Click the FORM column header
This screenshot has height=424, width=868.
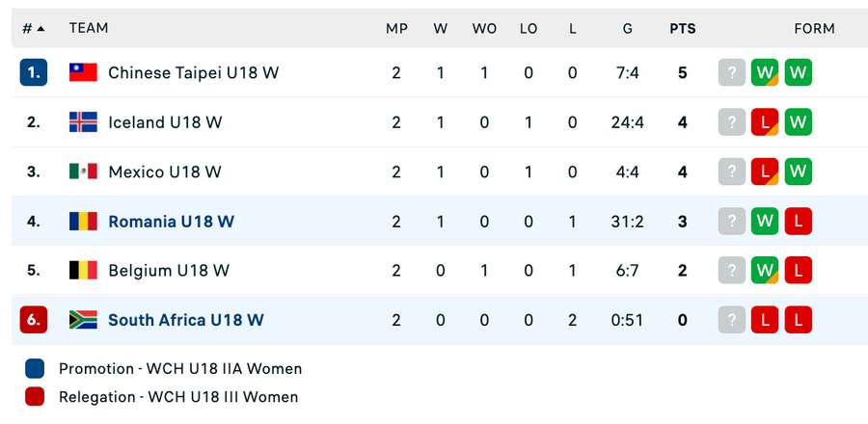point(814,29)
